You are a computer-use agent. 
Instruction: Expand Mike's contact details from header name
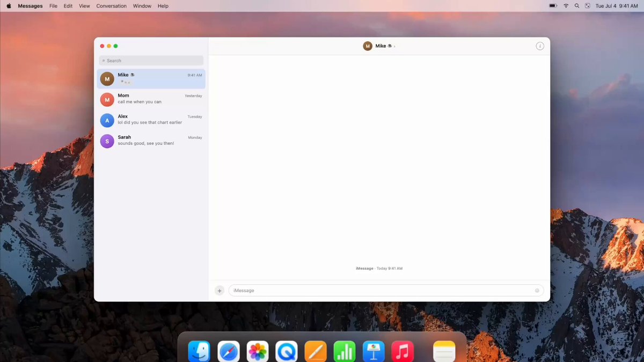(385, 46)
